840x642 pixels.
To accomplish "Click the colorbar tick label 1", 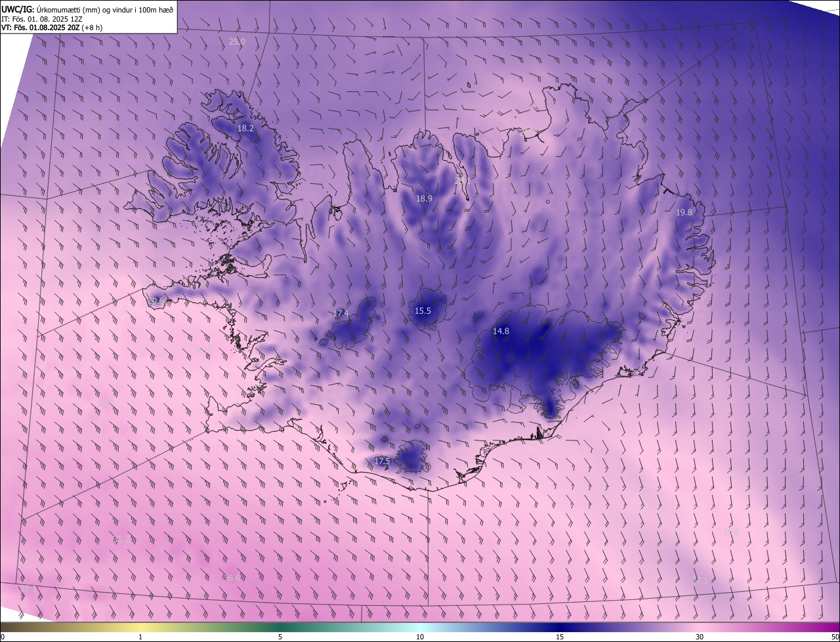I will (140, 637).
